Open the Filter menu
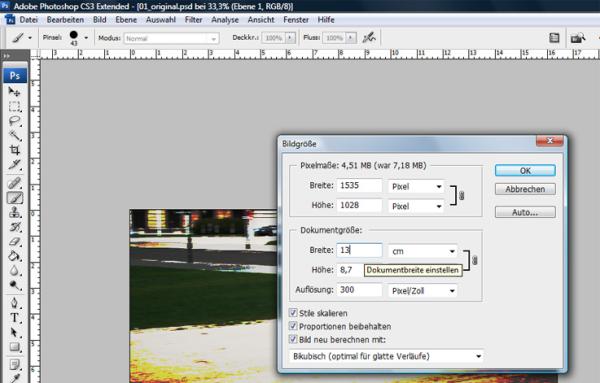The height and width of the screenshot is (383, 600). [193, 20]
